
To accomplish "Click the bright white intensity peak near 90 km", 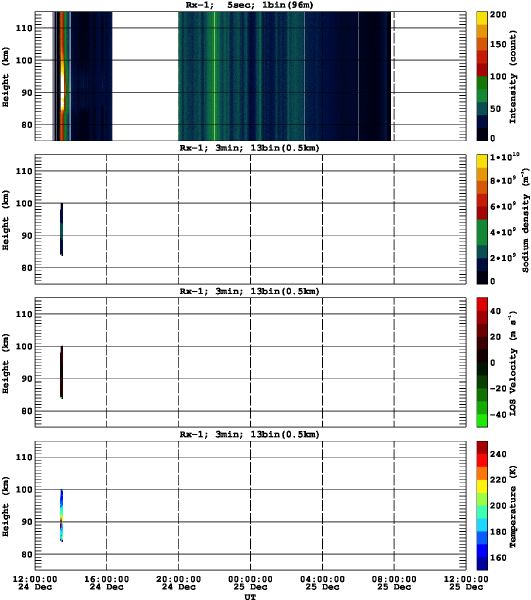I will 62,90.
